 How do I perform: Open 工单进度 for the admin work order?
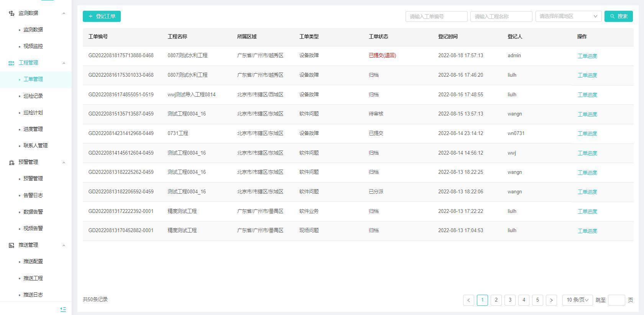coord(587,56)
